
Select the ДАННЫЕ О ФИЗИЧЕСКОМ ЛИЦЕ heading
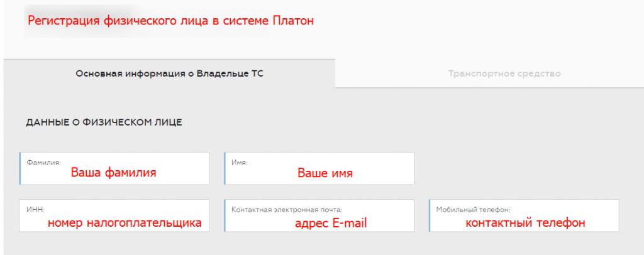click(x=104, y=122)
